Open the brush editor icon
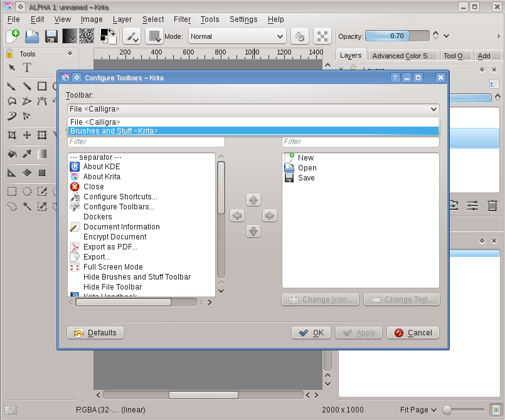Image resolution: width=505 pixels, height=420 pixels. point(132,36)
